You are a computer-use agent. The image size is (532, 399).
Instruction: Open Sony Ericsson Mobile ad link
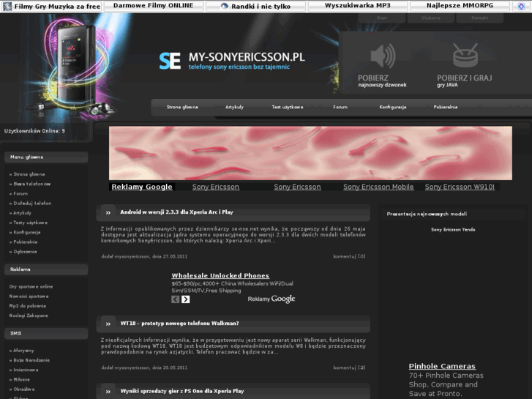pyautogui.click(x=378, y=187)
